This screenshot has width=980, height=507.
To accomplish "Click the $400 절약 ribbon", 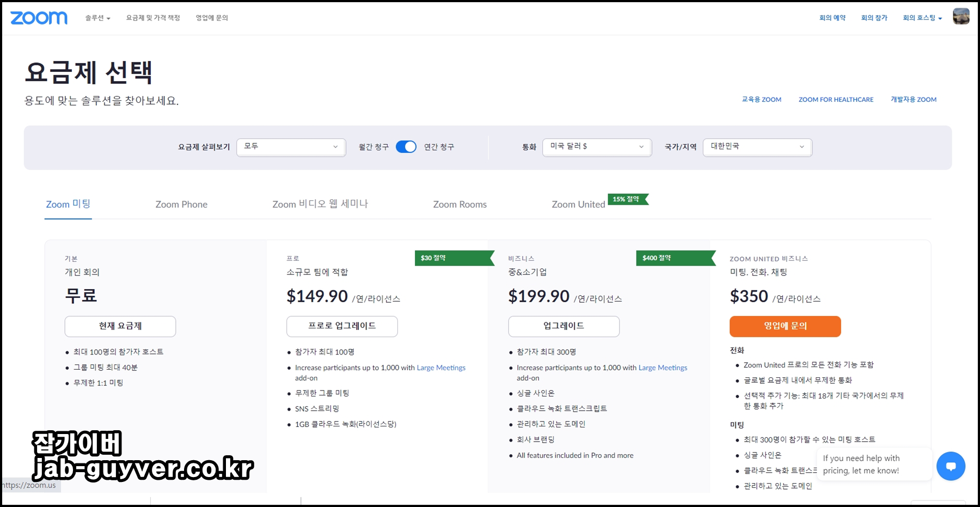I will click(x=675, y=258).
